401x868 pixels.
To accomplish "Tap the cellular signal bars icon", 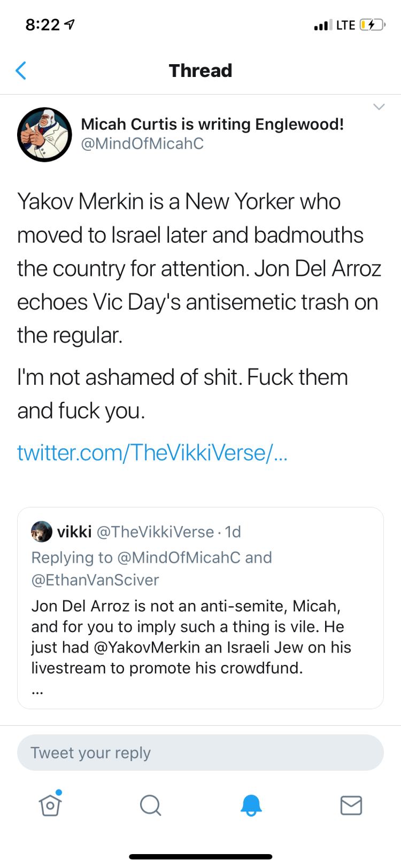I will click(322, 25).
